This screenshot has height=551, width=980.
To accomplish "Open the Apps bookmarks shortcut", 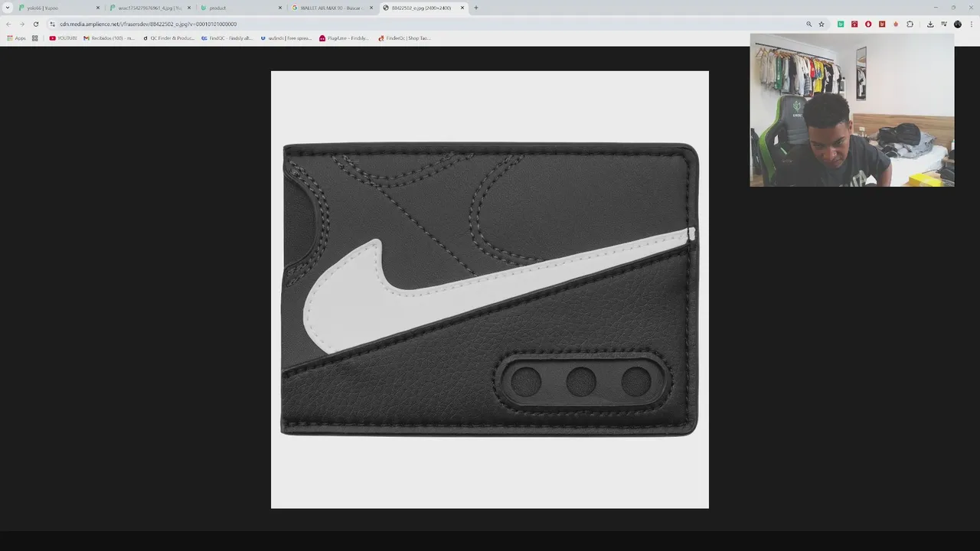I will click(x=16, y=37).
